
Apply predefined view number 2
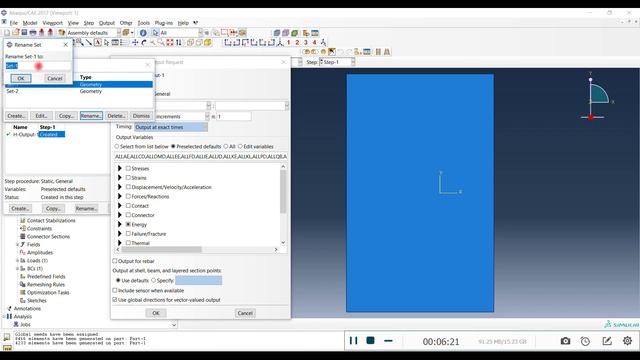tap(297, 42)
